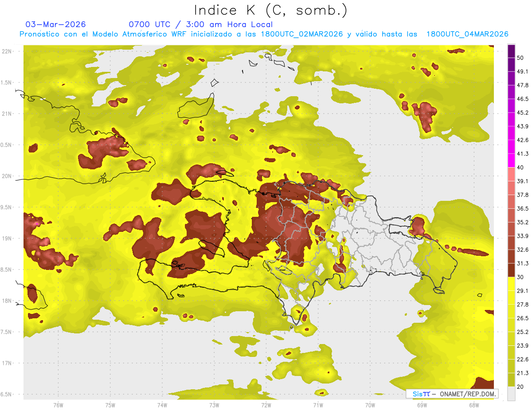Click colorbar label '26.5'
The image size is (532, 411).
point(523,318)
